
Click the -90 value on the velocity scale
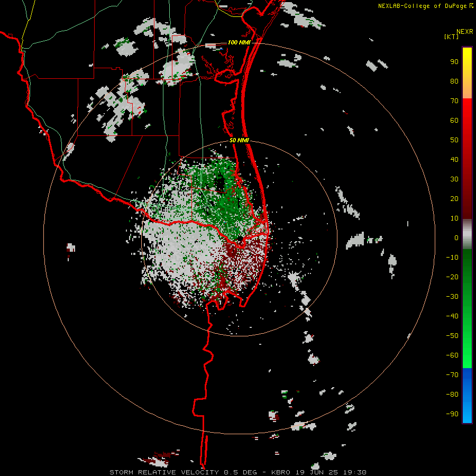point(452,414)
